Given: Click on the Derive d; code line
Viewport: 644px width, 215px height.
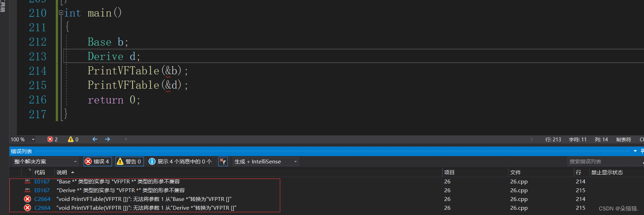Looking at the screenshot, I should 114,56.
